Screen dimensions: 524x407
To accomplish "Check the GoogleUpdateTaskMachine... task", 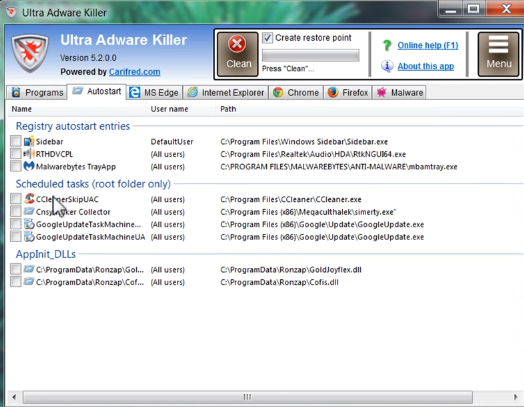I will pyautogui.click(x=16, y=224).
